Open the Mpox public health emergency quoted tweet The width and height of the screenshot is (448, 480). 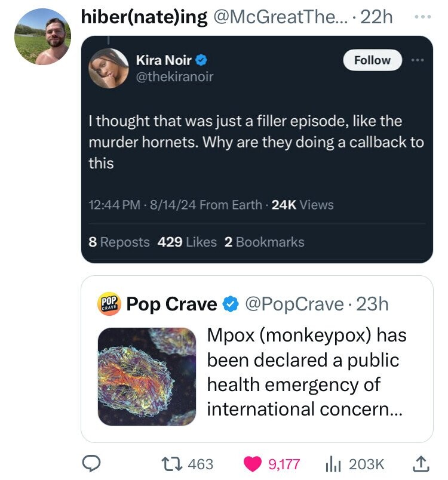[x=257, y=359]
